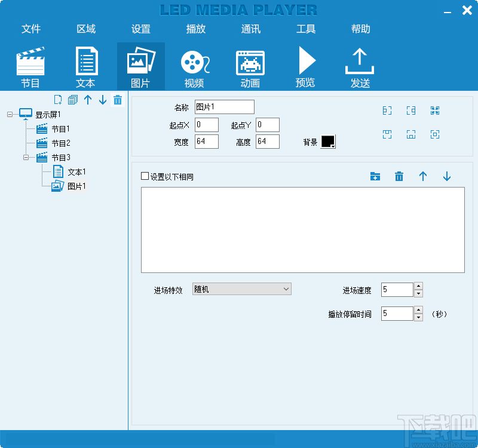This screenshot has width=478, height=448.
Task: Move the image up using the up arrow icon
Action: click(x=422, y=176)
